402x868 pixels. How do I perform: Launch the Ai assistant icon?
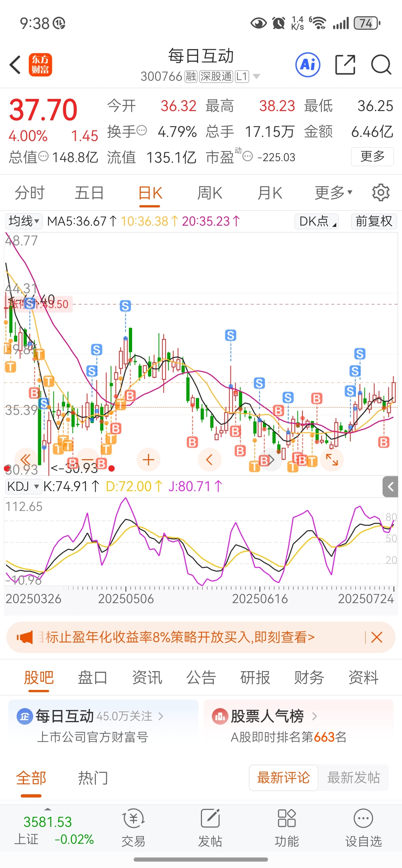(x=308, y=65)
